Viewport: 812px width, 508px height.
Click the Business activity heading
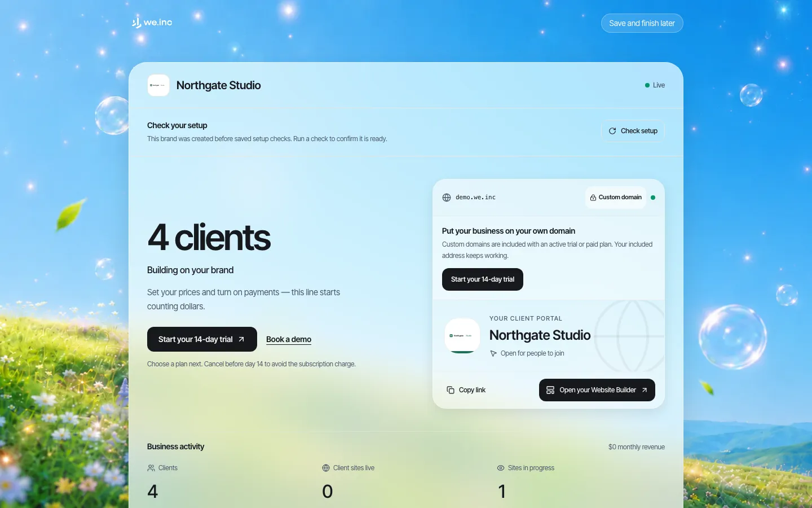tap(175, 446)
